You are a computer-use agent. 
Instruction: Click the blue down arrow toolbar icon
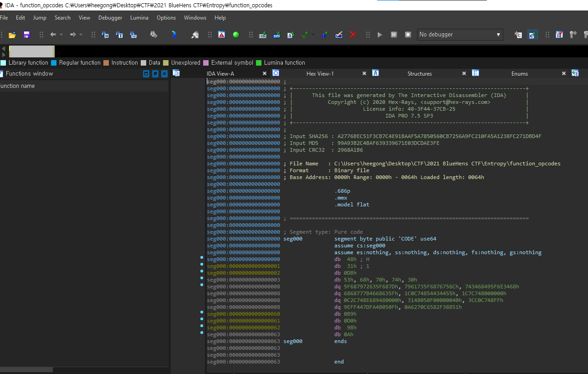[174, 35]
